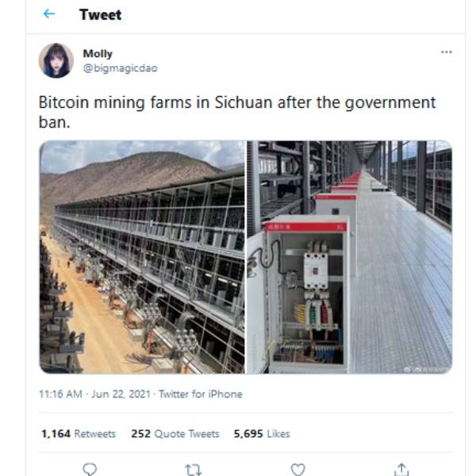Go back using the left arrow
This screenshot has width=476, height=476.
(49, 14)
